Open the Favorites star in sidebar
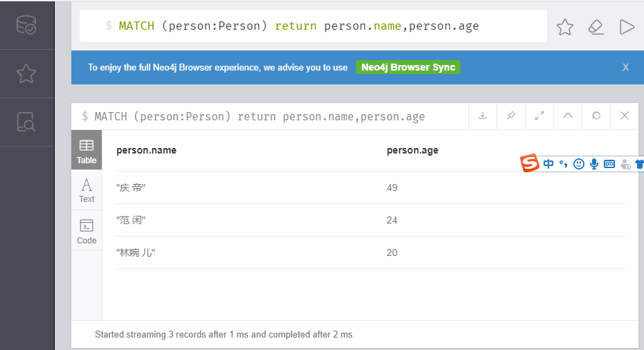644x350 pixels. pos(26,73)
